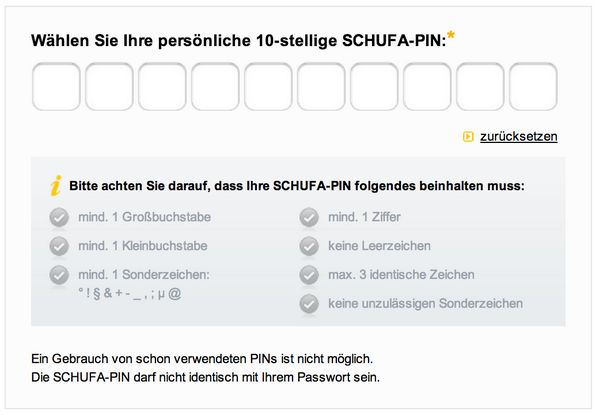Click the fourth PIN character field
Screen dimensions: 599x415
point(215,87)
